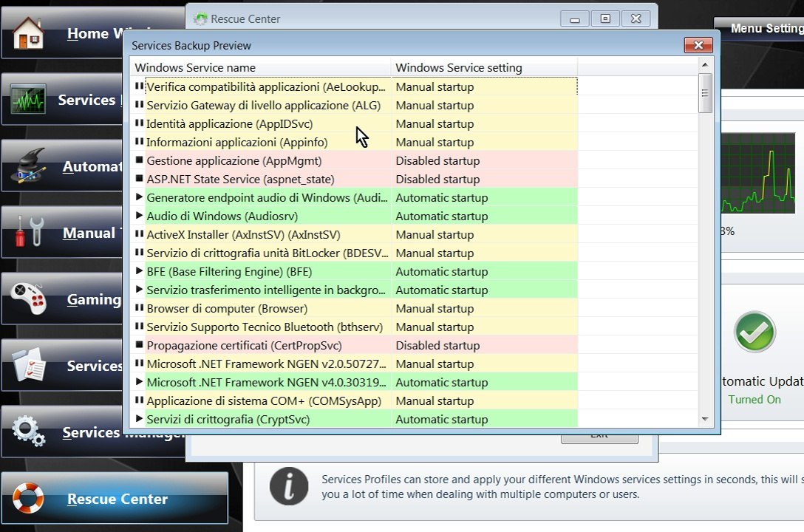Screen dimensions: 804x532
Task: Click the play icon beside BFE service
Action: click(139, 270)
